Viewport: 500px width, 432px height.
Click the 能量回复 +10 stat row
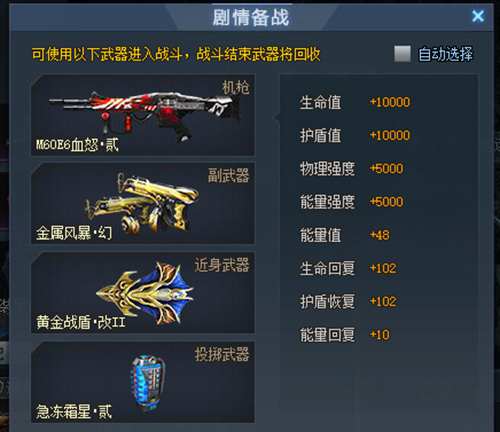click(345, 335)
